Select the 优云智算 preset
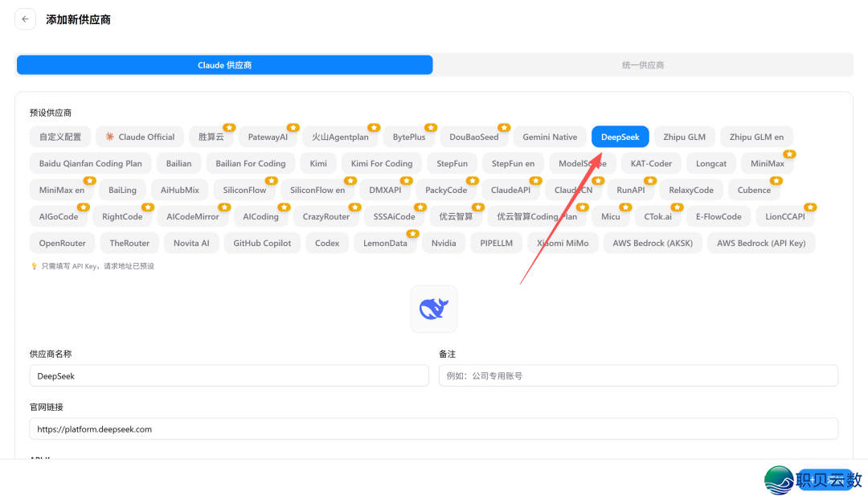The height and width of the screenshot is (500, 868). (457, 216)
